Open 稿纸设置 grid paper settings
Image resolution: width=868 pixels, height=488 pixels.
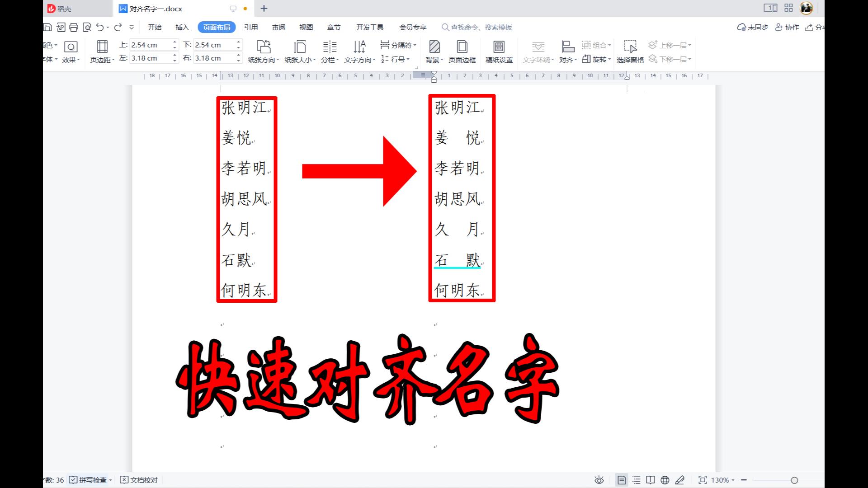click(x=499, y=51)
